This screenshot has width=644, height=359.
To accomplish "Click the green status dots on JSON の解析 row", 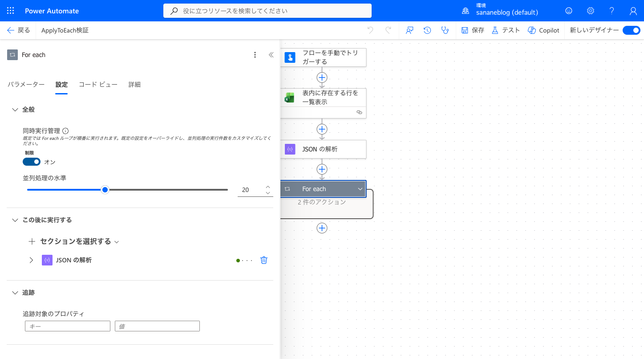I will tap(244, 260).
